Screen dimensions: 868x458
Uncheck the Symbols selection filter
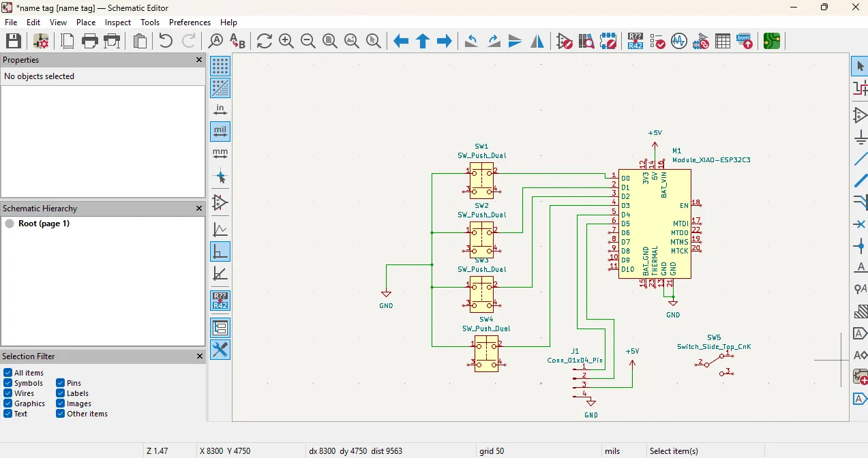coord(8,383)
